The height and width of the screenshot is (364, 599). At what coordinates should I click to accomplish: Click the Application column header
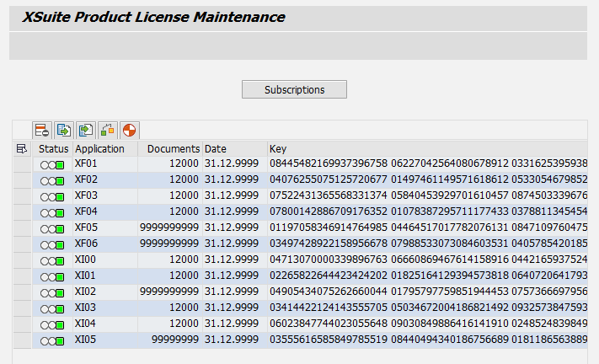tap(99, 149)
